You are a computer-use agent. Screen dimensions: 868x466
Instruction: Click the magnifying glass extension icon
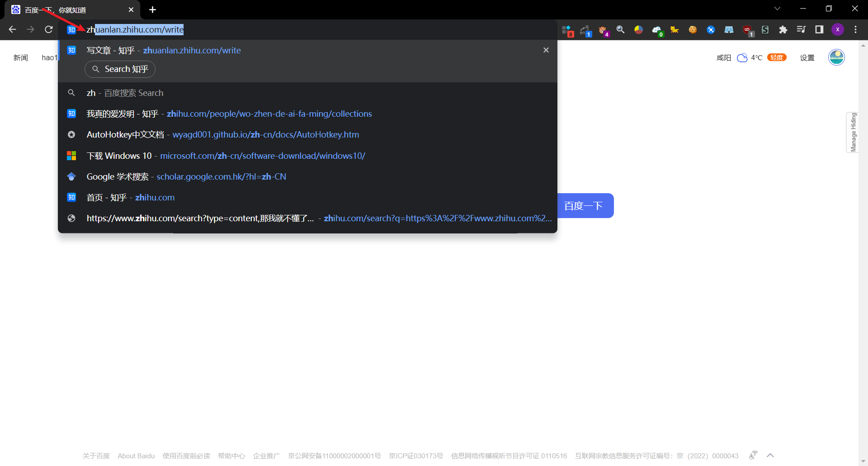point(621,29)
